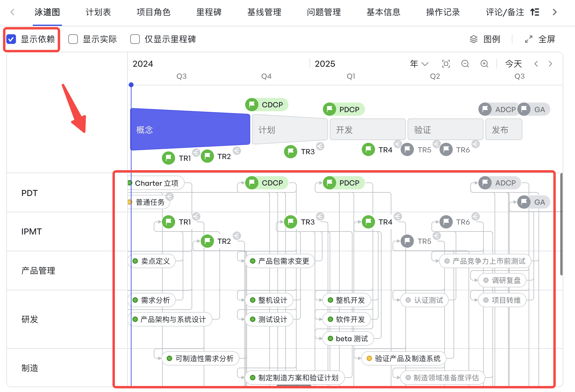The height and width of the screenshot is (392, 575).
Task: Open the 认证测试 task
Action: tap(424, 300)
